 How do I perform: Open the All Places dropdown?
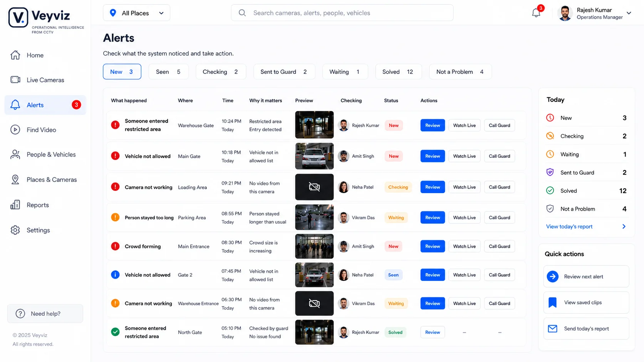click(x=136, y=13)
